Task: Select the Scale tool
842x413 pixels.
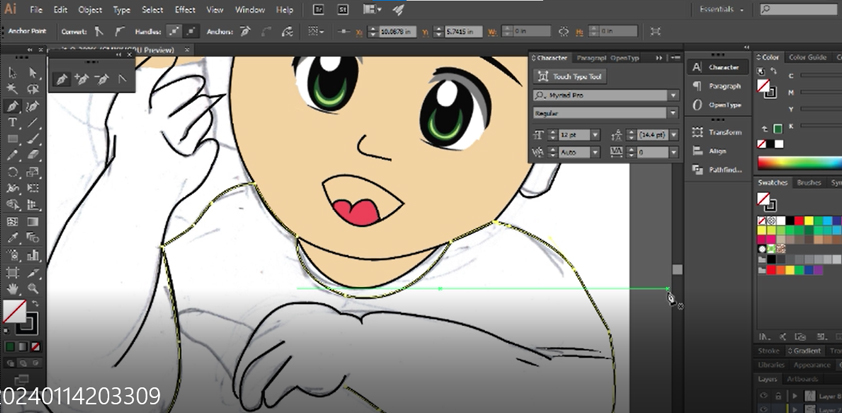Action: click(33, 172)
